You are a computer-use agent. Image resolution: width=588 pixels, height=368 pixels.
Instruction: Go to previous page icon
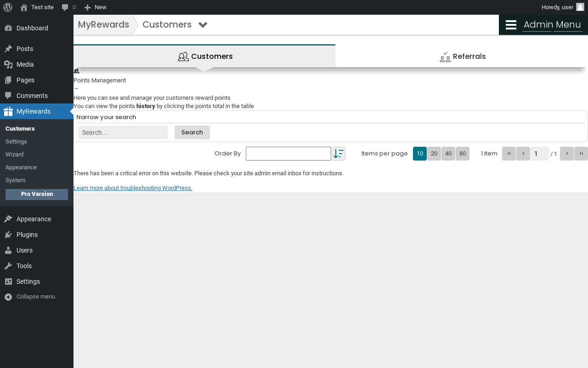click(x=523, y=154)
